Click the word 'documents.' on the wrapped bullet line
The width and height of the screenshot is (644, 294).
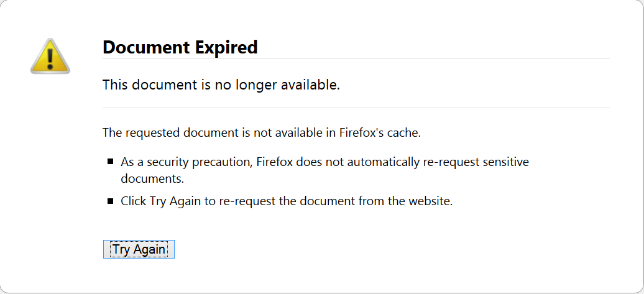click(152, 178)
